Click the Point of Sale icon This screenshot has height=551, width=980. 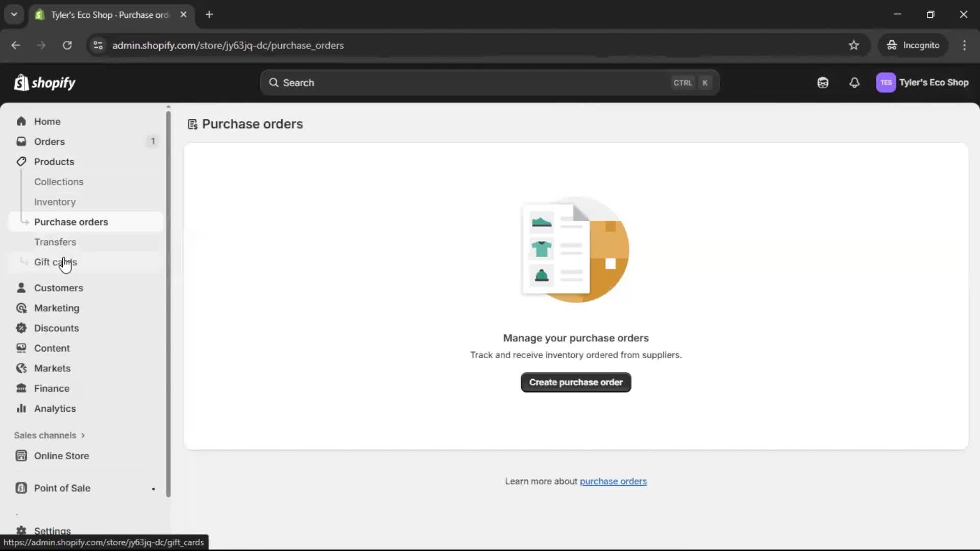click(x=21, y=488)
